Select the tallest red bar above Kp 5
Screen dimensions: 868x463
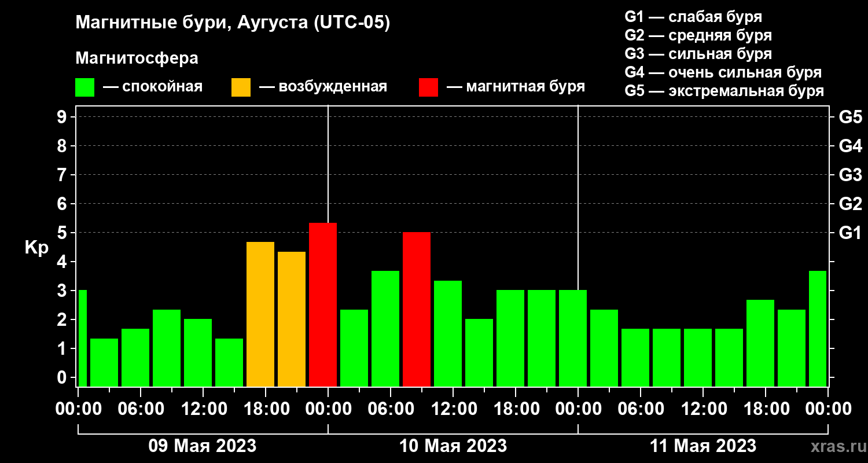pyautogui.click(x=323, y=304)
